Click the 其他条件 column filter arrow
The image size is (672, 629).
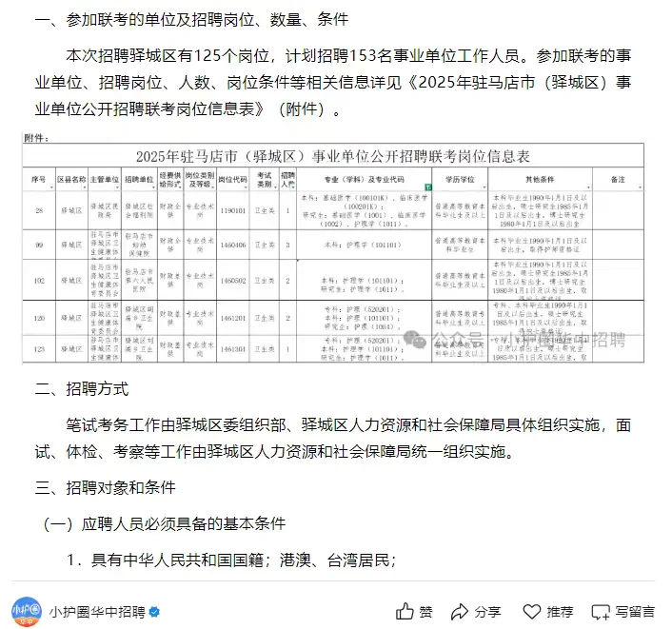[588, 187]
